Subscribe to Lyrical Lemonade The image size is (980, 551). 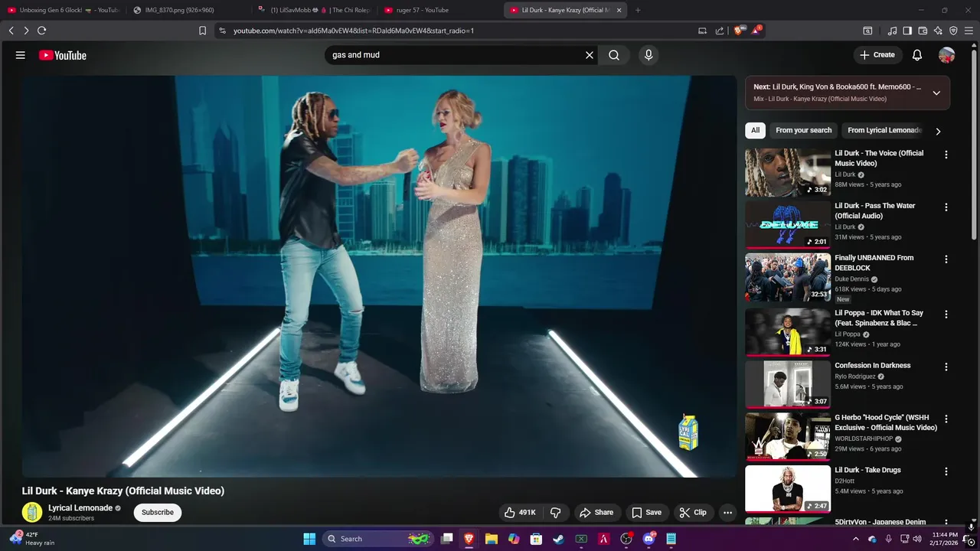click(x=158, y=513)
